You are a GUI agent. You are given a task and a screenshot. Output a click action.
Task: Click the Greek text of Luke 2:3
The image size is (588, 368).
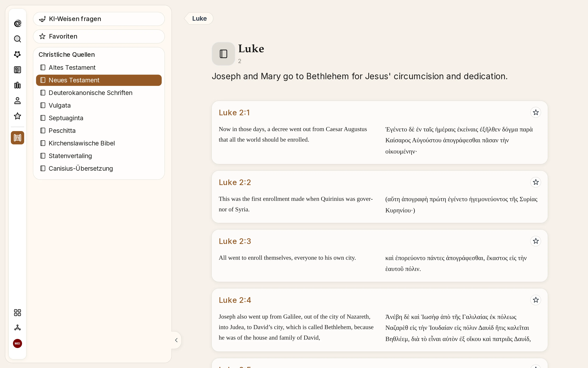(x=456, y=263)
